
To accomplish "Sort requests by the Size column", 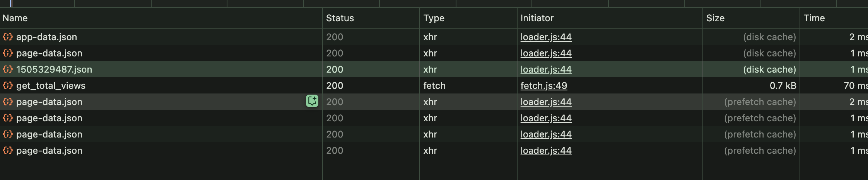I will tap(715, 18).
